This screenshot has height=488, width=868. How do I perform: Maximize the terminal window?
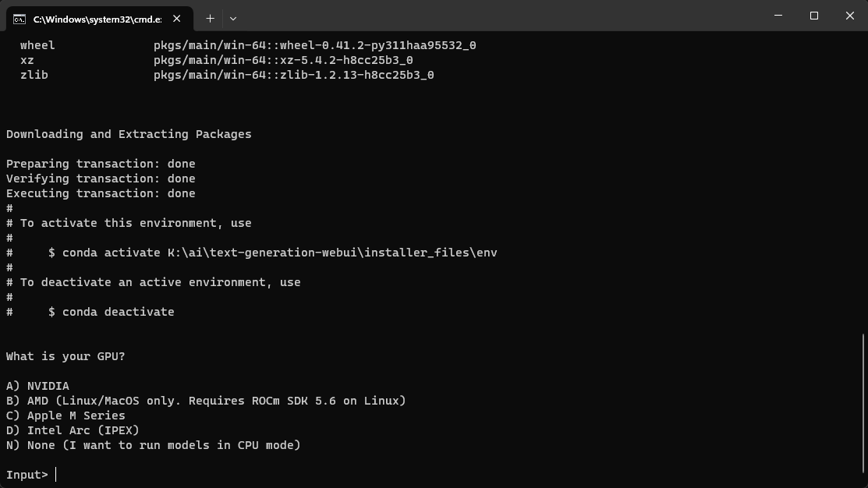point(813,16)
